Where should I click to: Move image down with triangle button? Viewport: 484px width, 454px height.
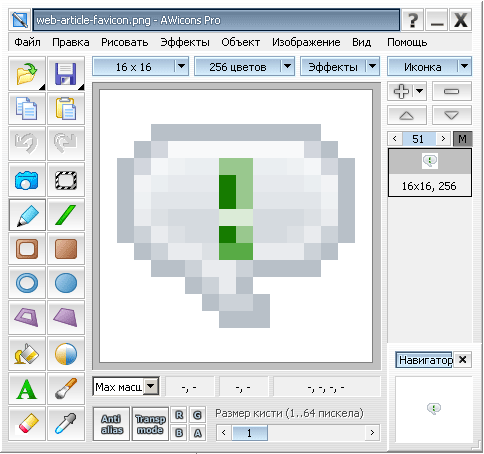(452, 115)
